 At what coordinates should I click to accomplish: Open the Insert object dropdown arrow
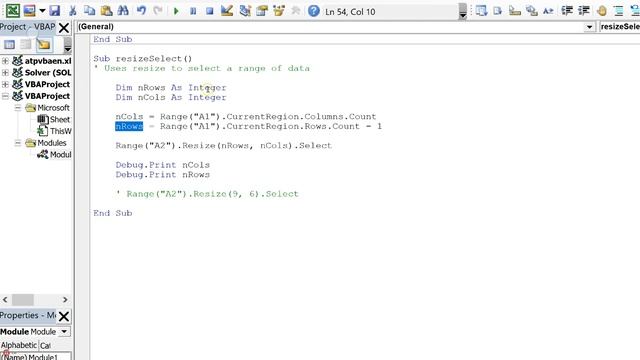click(x=42, y=11)
